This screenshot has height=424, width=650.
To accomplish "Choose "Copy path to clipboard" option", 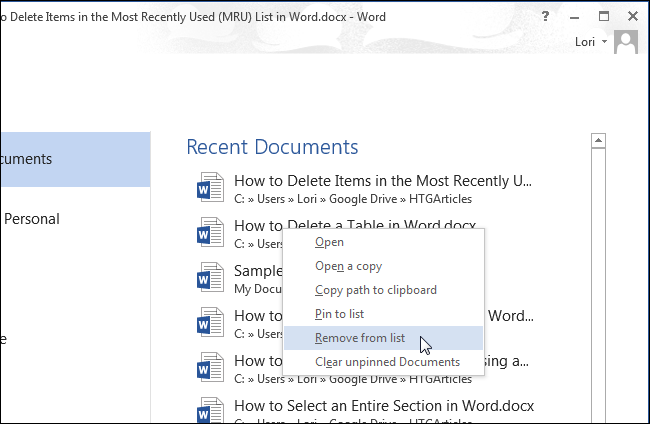I will (375, 290).
